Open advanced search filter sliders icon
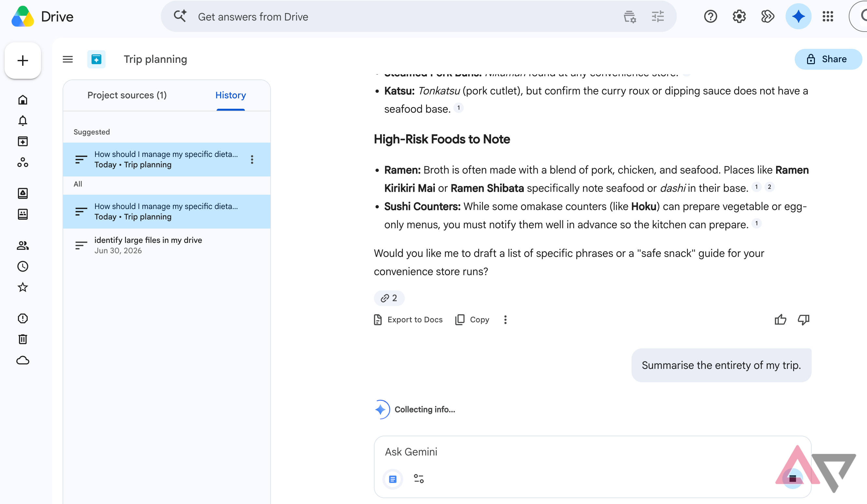 click(x=658, y=17)
